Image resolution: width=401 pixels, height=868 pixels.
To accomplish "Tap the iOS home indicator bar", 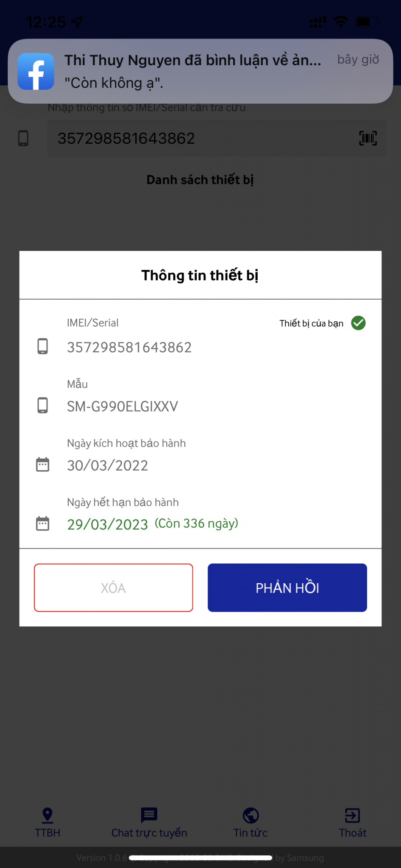I will tap(200, 858).
